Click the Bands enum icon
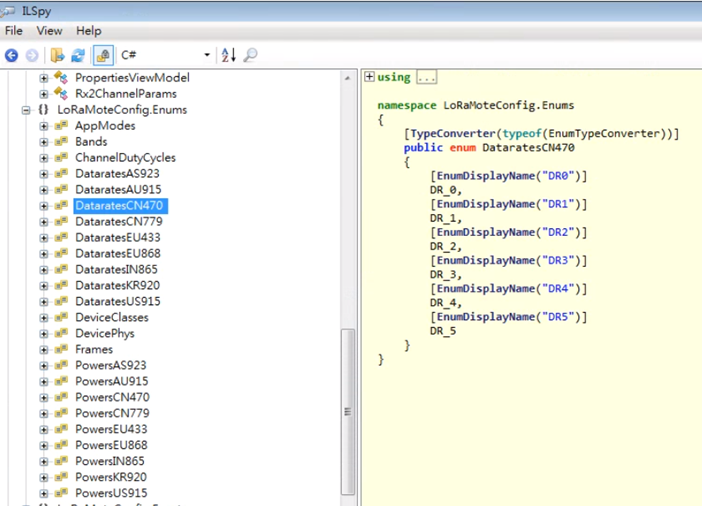The width and height of the screenshot is (702, 506). click(x=61, y=142)
